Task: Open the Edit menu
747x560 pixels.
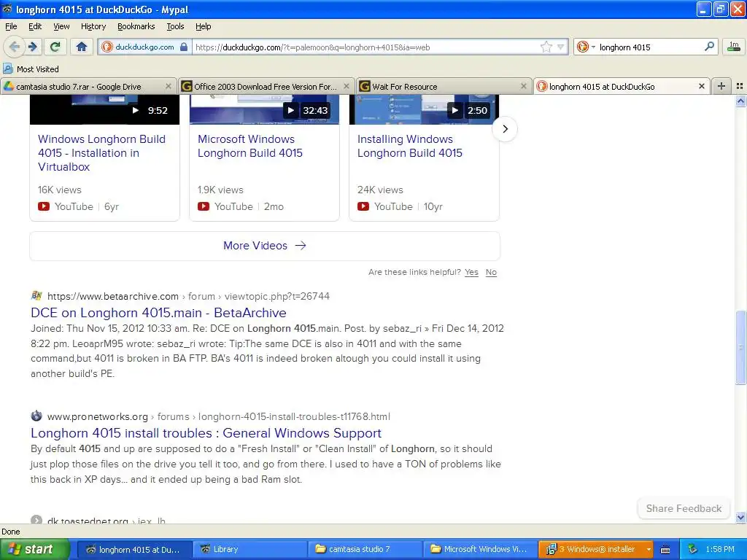Action: 35,26
